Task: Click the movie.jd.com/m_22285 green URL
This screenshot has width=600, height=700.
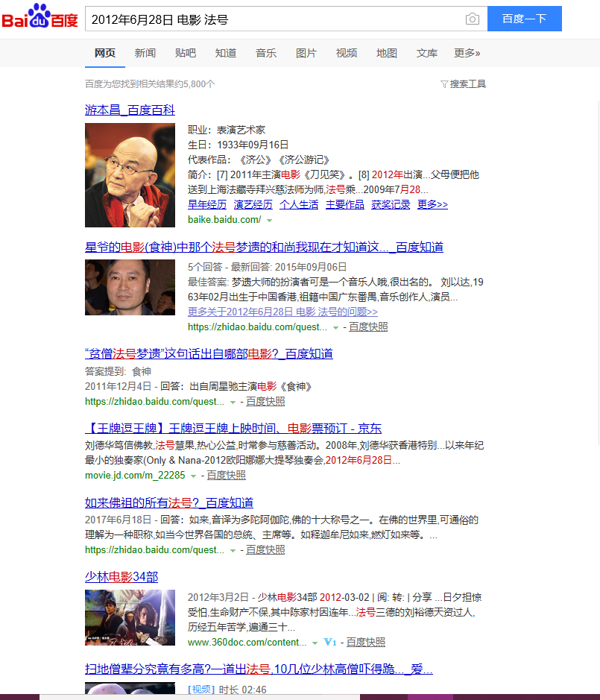Action: tap(135, 475)
